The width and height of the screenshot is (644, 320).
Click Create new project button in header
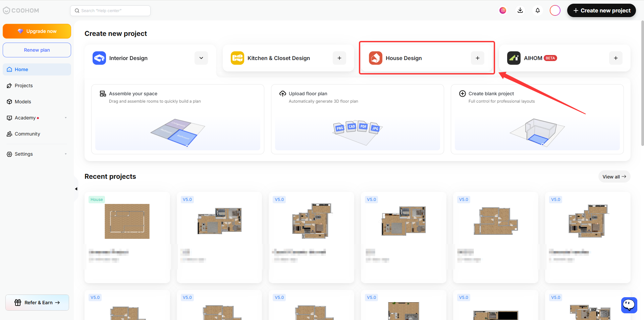601,10
